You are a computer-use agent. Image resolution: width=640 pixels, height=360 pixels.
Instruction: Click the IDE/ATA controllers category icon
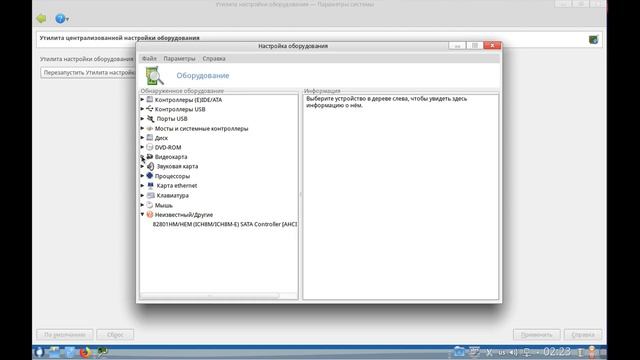pyautogui.click(x=150, y=99)
